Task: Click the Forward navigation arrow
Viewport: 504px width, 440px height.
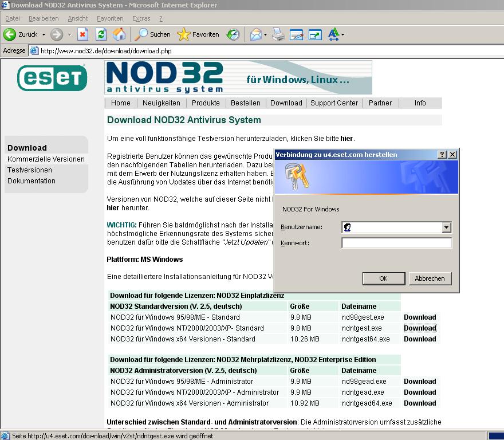Action: click(x=57, y=34)
